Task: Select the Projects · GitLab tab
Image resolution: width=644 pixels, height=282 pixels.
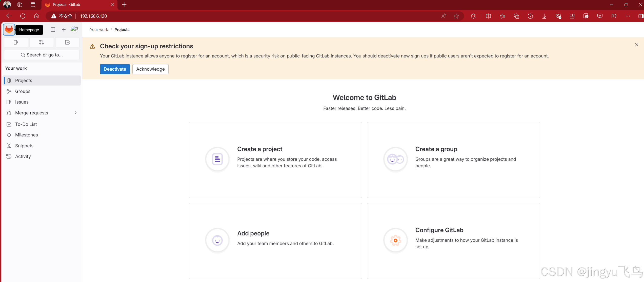Action: click(79, 5)
